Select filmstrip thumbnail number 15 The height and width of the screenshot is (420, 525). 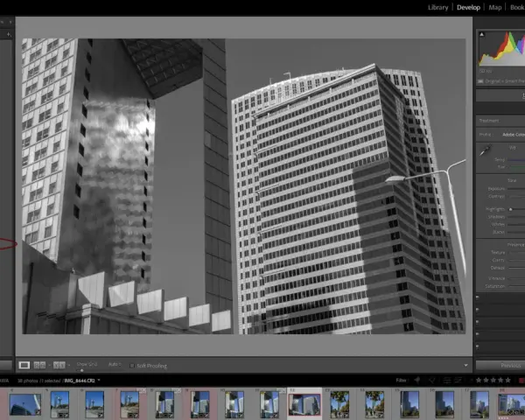[409, 404]
